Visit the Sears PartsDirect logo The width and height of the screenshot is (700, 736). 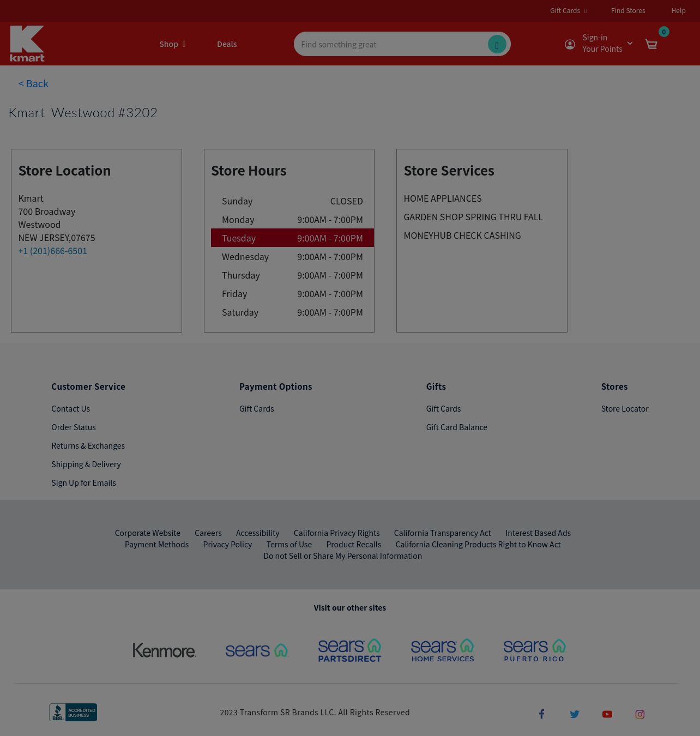pos(349,650)
